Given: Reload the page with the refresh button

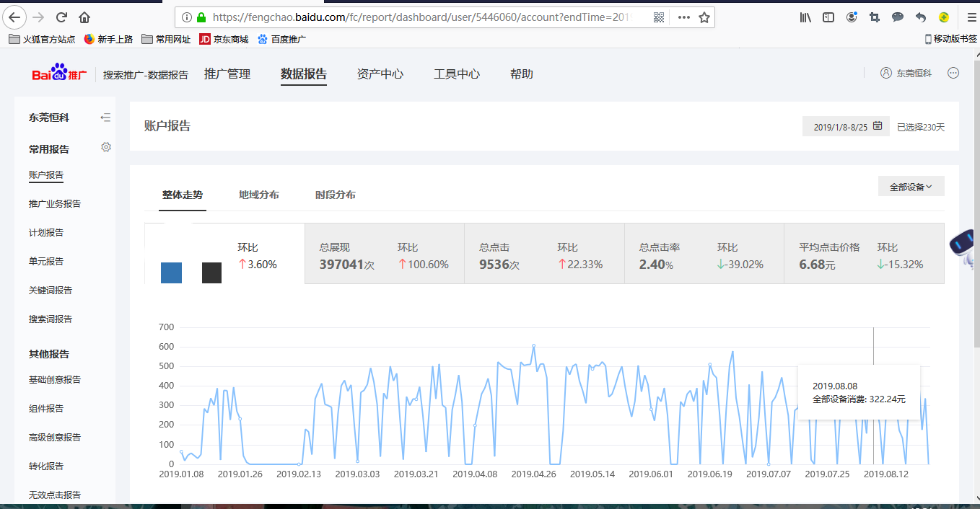Looking at the screenshot, I should pos(61,17).
